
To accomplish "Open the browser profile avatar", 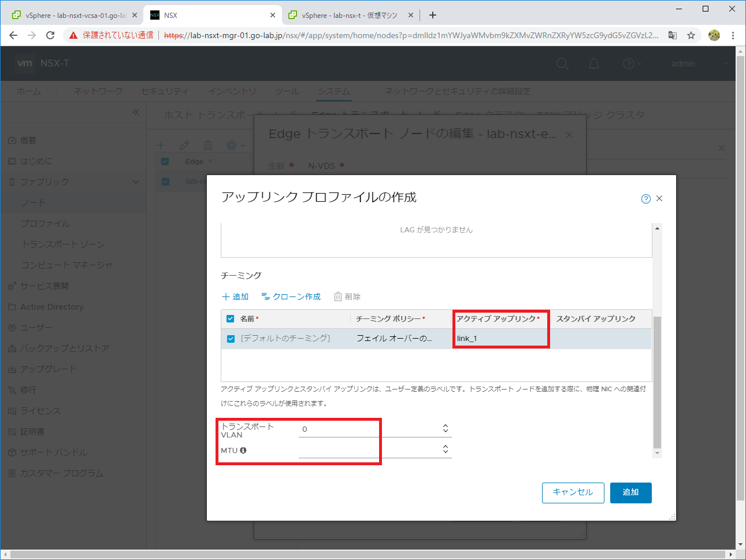I will [714, 35].
